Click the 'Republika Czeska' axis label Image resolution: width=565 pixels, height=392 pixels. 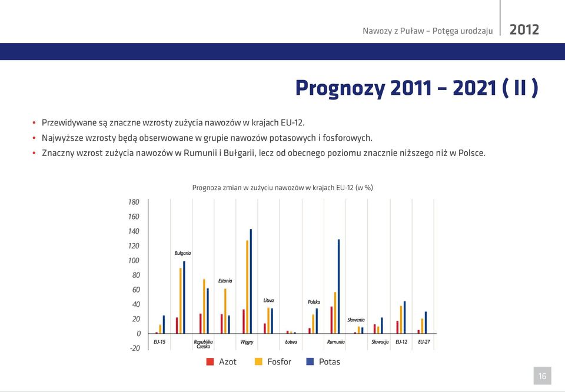point(203,344)
